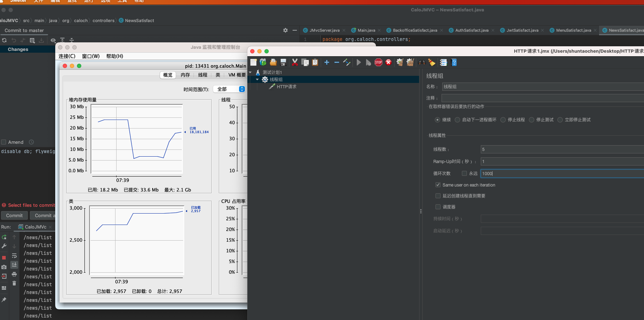Click the Rerun icon in Run panel
The height and width of the screenshot is (320, 644).
(x=4, y=237)
